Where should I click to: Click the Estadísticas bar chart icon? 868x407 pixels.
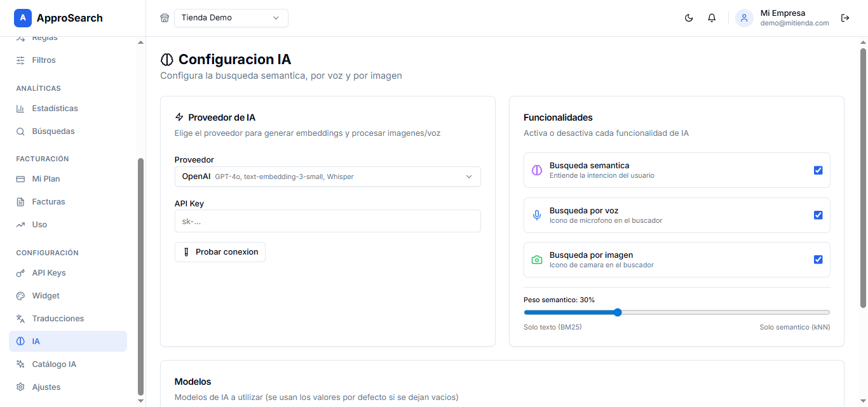[x=20, y=109]
